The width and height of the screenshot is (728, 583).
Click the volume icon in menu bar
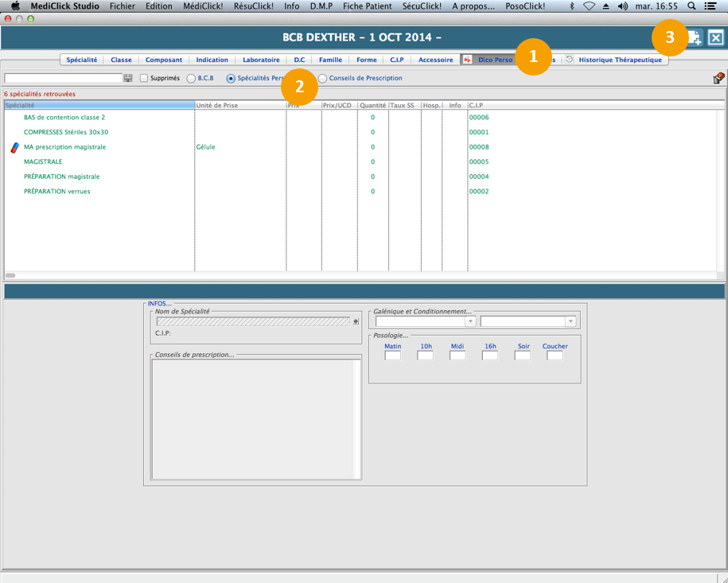[622, 6]
